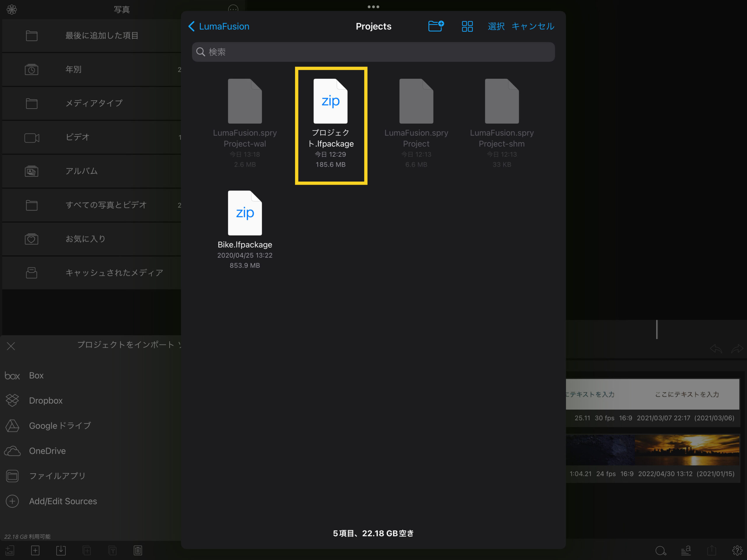Viewport: 747px width, 560px height.
Task: Open the library more options ellipsis
Action: tap(233, 9)
